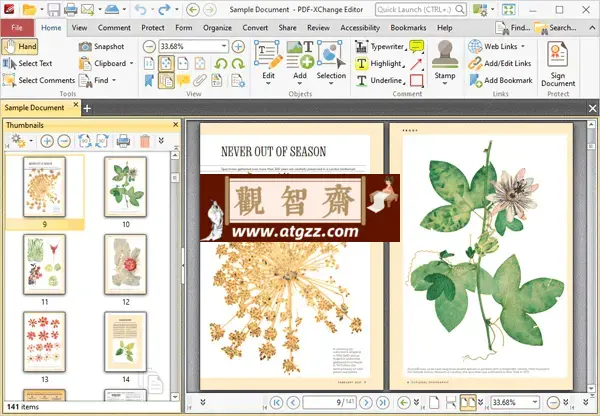This screenshot has height=416, width=600.
Task: Show the Attachments paperclip icon
Action: pyautogui.click(x=200, y=80)
